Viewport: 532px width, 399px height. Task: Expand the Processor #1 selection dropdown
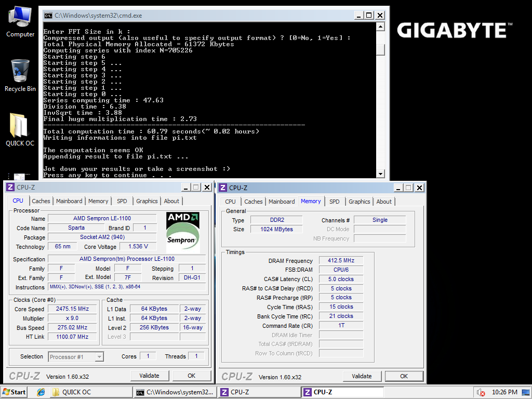(99, 357)
